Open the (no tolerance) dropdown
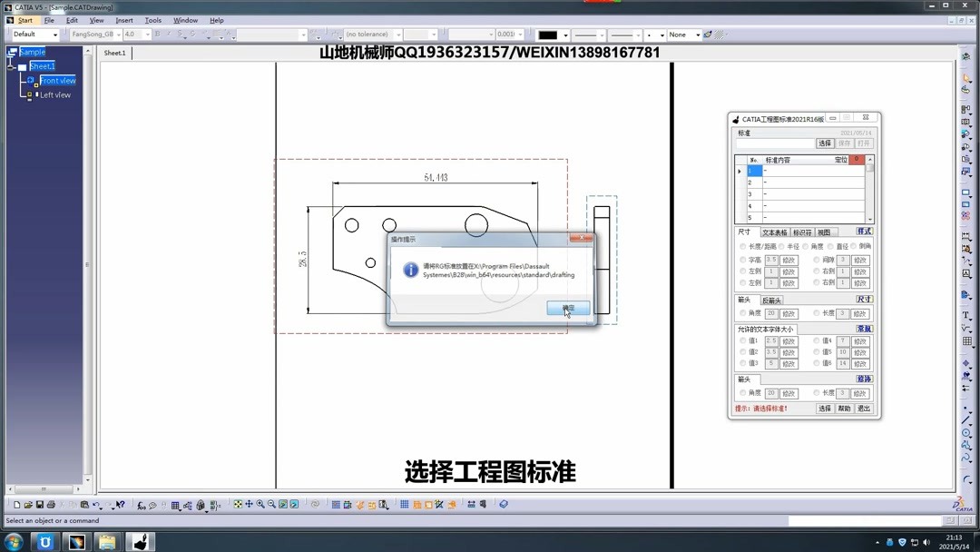 [x=398, y=34]
